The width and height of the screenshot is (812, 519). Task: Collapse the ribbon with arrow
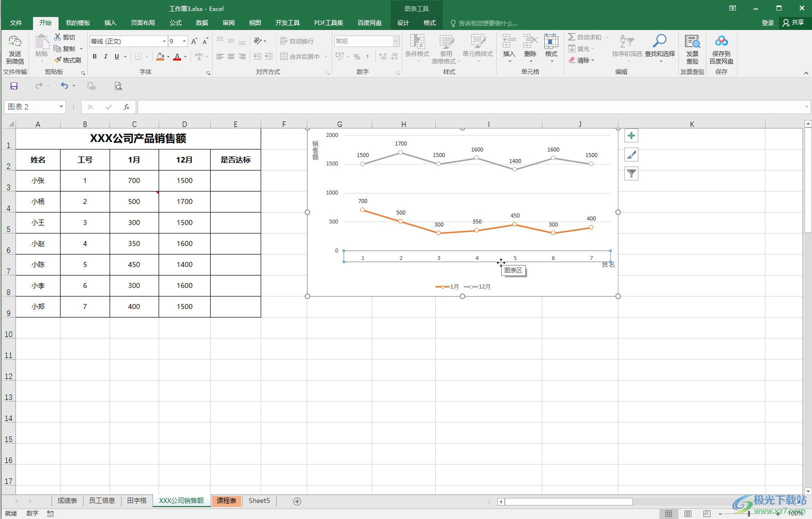coord(806,73)
